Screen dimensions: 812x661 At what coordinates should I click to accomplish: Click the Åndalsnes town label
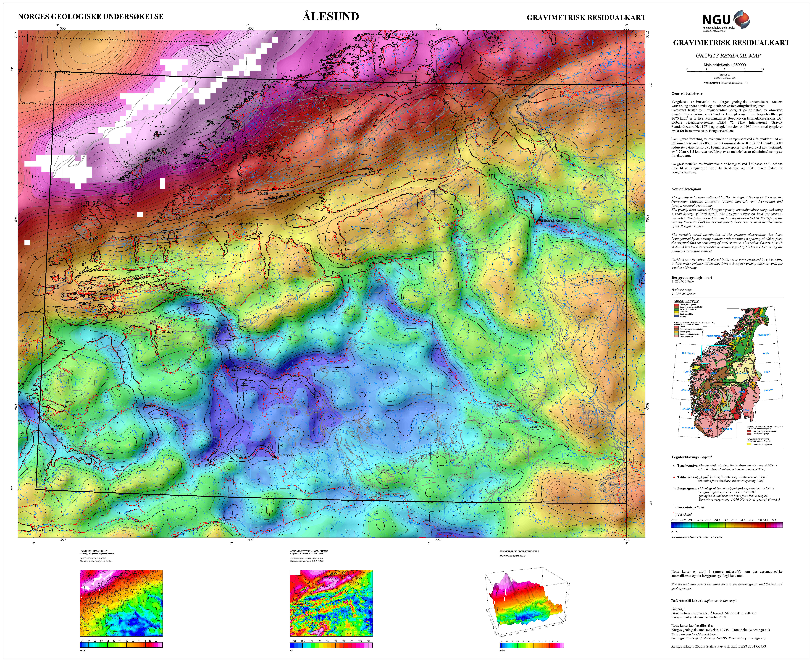[x=379, y=261]
